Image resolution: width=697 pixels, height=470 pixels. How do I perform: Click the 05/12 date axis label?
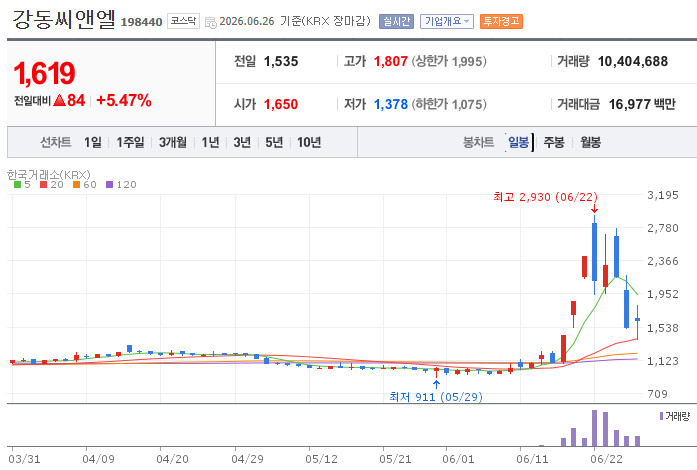321,459
